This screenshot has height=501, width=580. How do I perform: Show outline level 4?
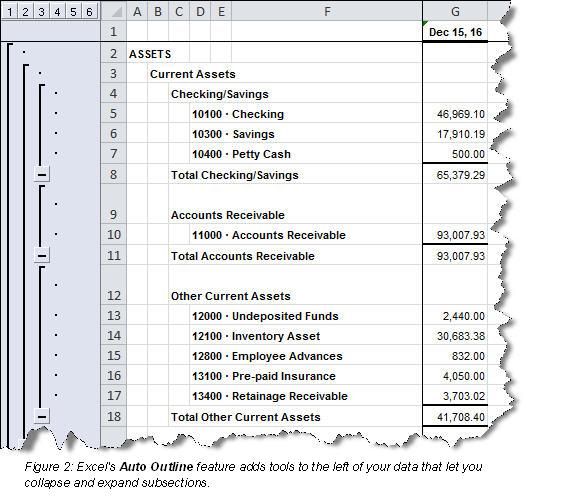[57, 11]
